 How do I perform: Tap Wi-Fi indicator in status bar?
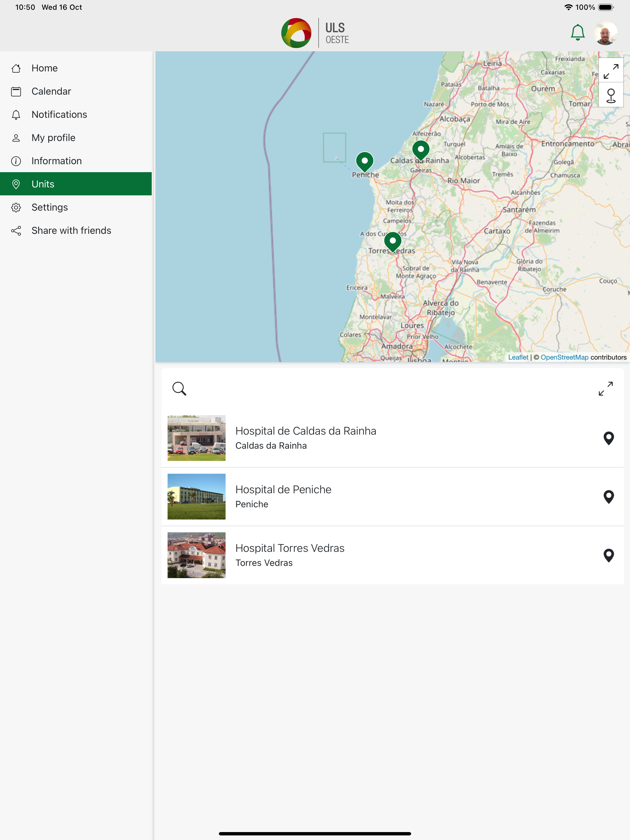568,7
